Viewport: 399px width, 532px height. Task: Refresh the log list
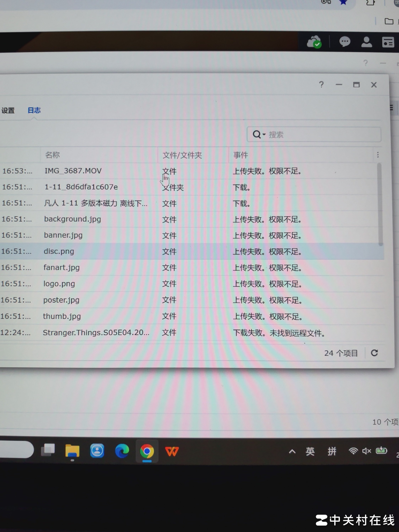pyautogui.click(x=374, y=353)
